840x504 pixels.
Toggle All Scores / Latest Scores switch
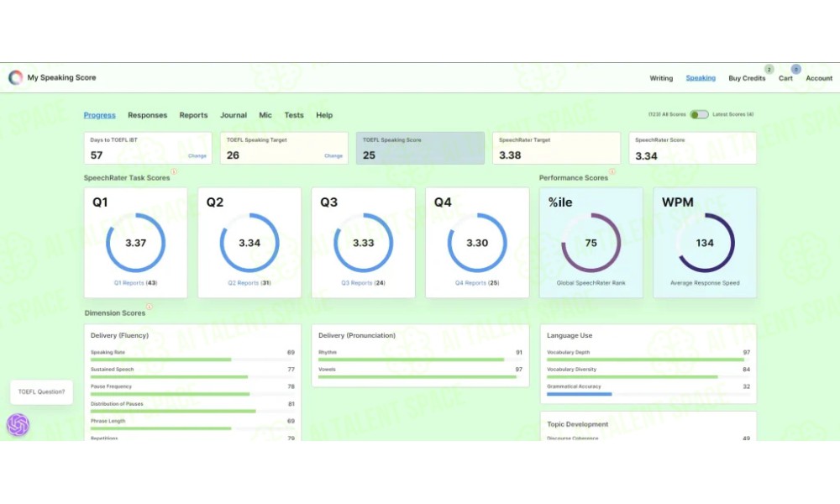699,114
